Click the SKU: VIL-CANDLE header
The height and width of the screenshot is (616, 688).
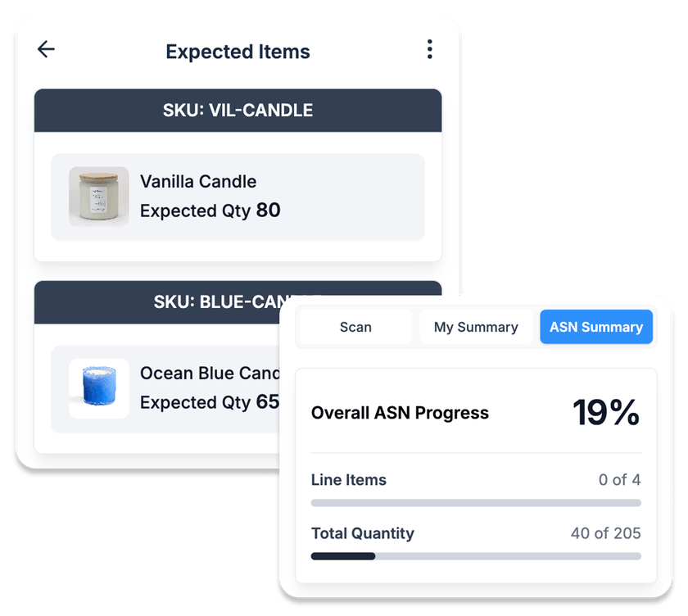tap(238, 111)
